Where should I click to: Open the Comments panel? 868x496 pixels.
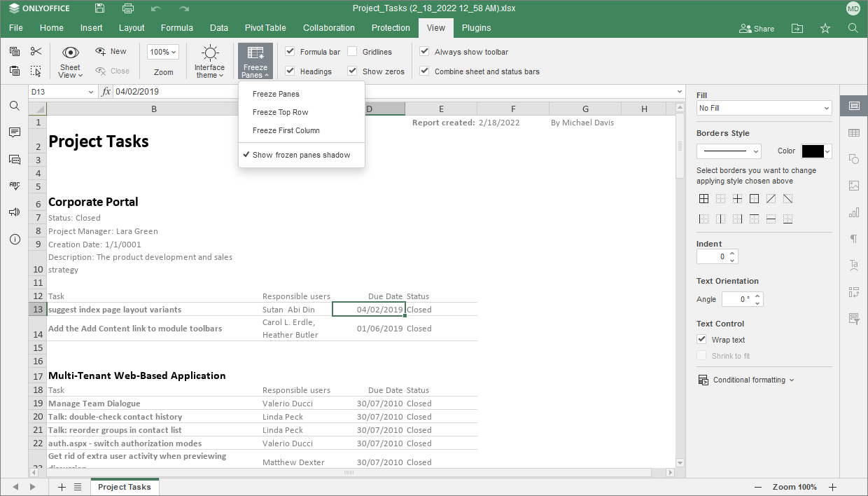click(15, 133)
